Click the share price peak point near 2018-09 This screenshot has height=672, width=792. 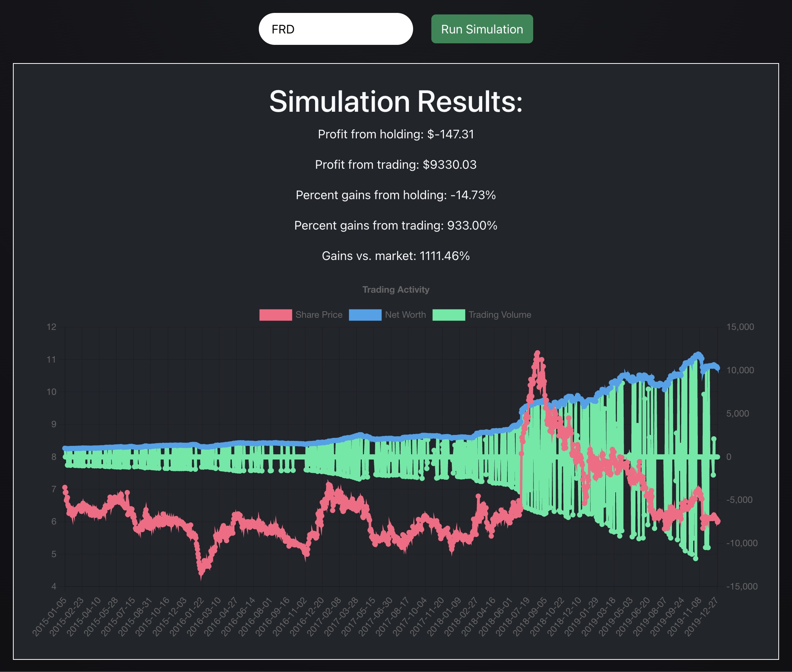point(537,353)
